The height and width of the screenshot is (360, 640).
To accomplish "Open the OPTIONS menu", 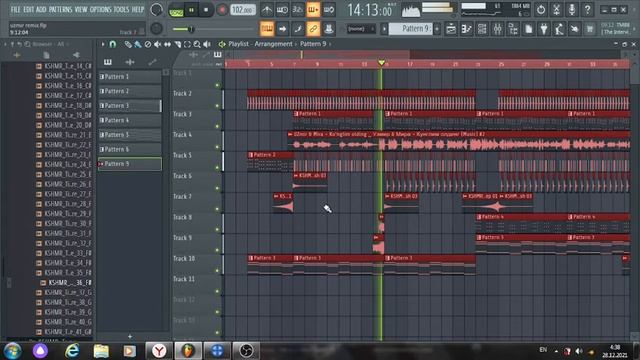I will (100, 9).
